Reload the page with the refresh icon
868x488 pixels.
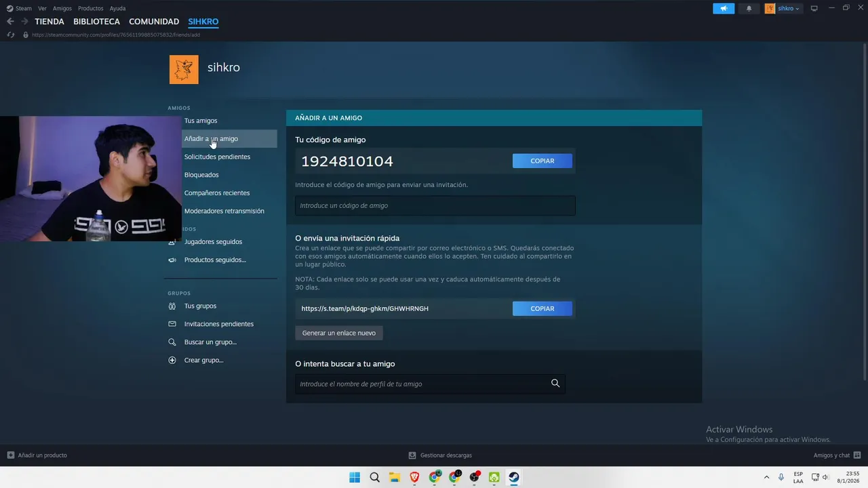click(10, 35)
